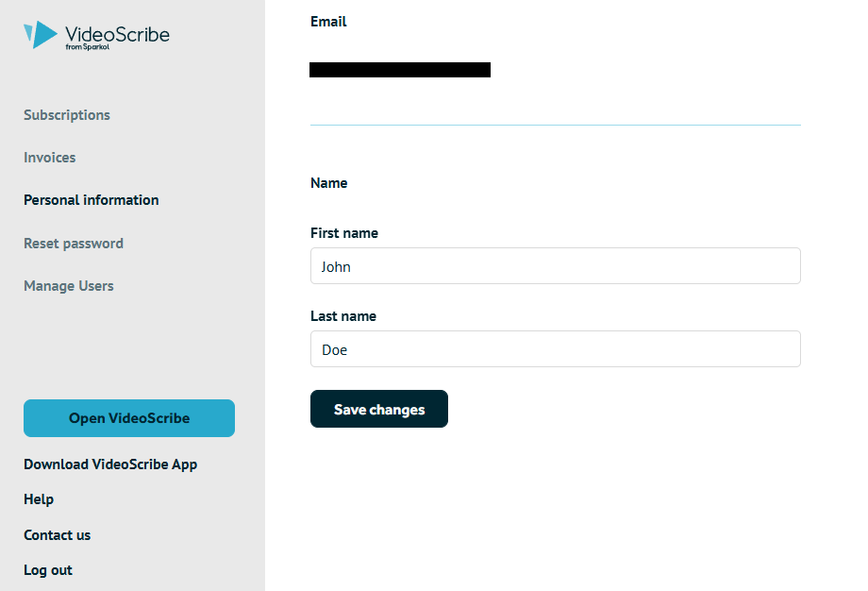The height and width of the screenshot is (591, 868).
Task: Click the Download VideoScribe App link
Action: point(110,464)
